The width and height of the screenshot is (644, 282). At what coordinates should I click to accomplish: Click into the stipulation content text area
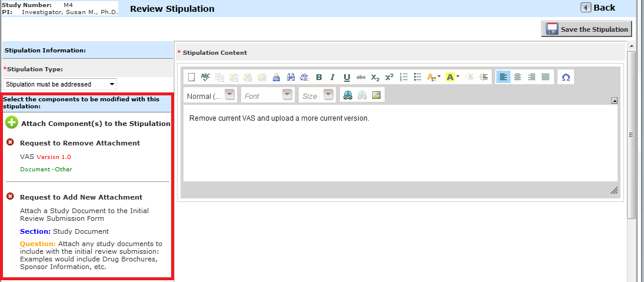tap(401, 143)
